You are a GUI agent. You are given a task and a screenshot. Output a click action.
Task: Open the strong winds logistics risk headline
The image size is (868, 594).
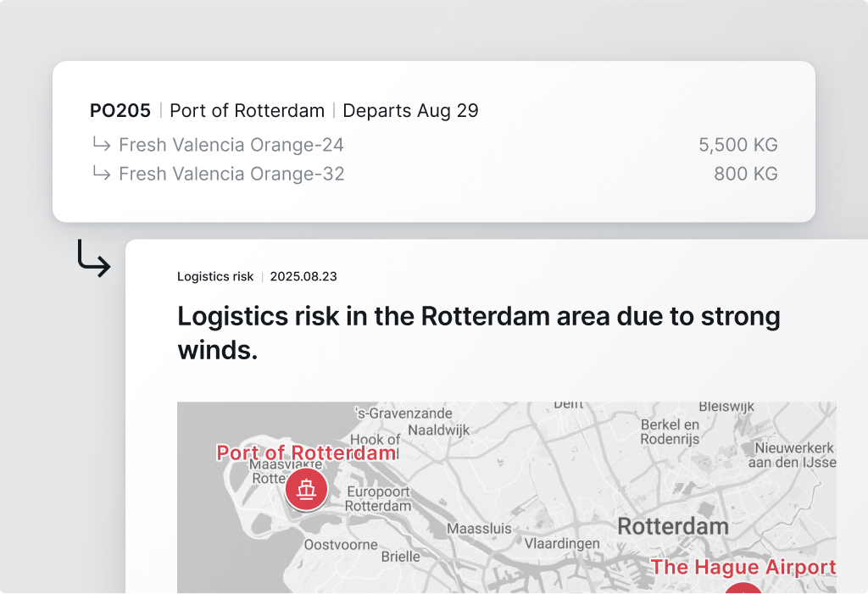(478, 332)
